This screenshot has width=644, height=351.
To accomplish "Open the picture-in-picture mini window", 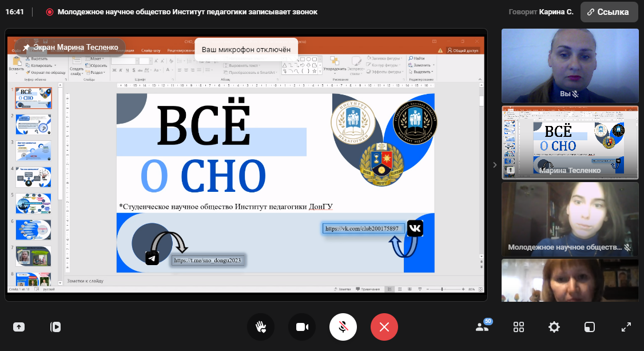I will click(x=589, y=327).
